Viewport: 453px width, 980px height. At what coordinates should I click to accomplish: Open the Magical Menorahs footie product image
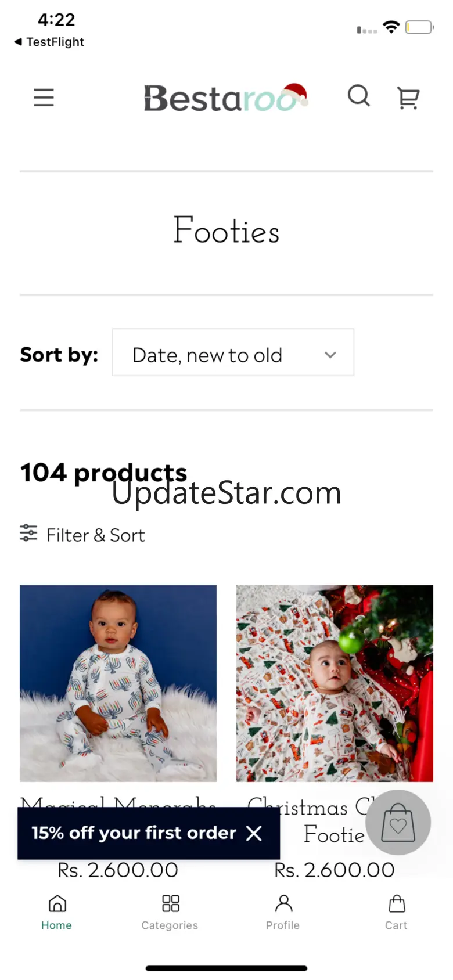click(x=118, y=683)
